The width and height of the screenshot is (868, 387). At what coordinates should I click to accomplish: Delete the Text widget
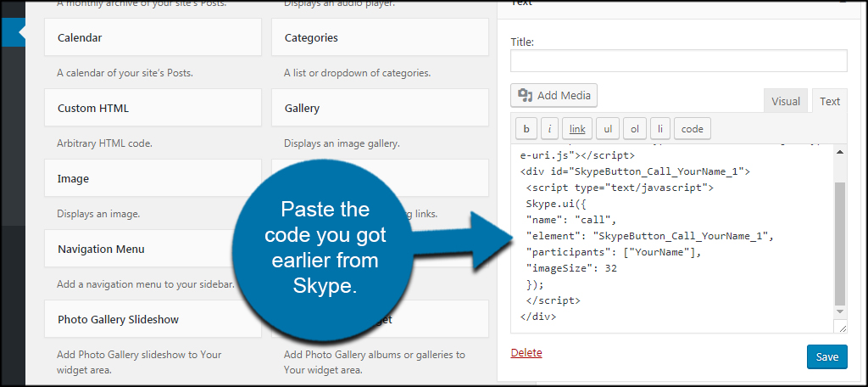point(526,352)
